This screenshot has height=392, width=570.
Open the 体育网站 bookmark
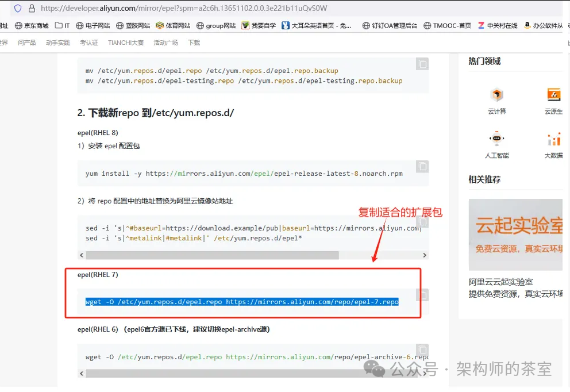tap(173, 25)
